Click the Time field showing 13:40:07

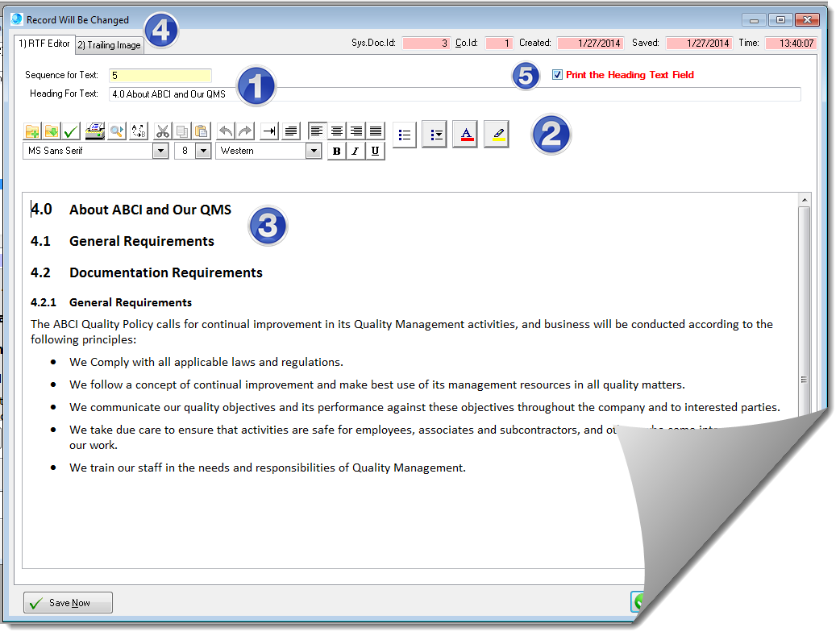[791, 44]
